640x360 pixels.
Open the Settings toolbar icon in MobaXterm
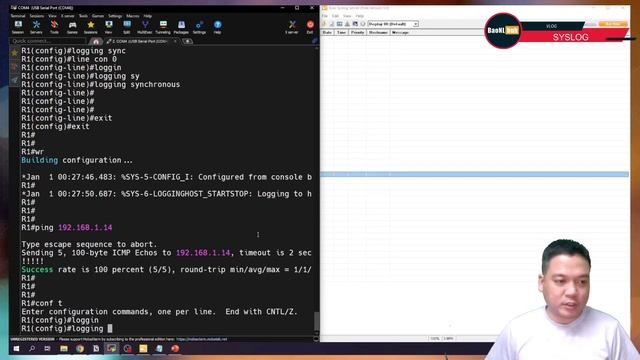click(x=199, y=27)
